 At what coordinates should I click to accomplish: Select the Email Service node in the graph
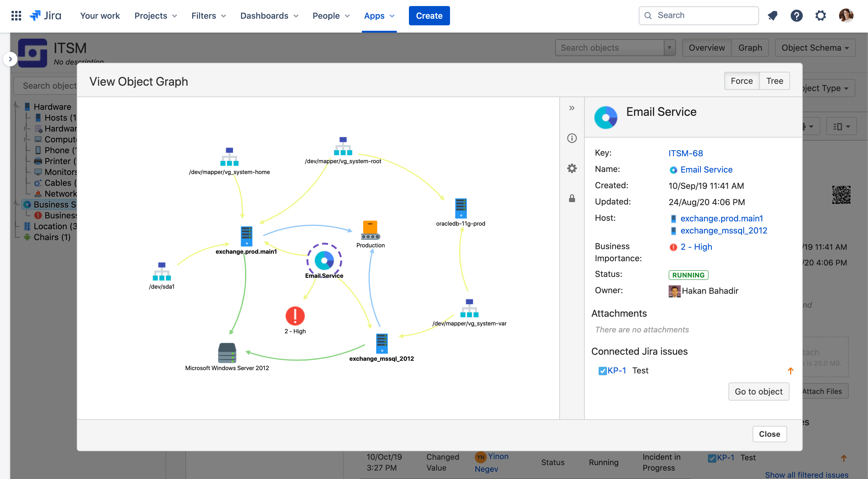tap(324, 260)
